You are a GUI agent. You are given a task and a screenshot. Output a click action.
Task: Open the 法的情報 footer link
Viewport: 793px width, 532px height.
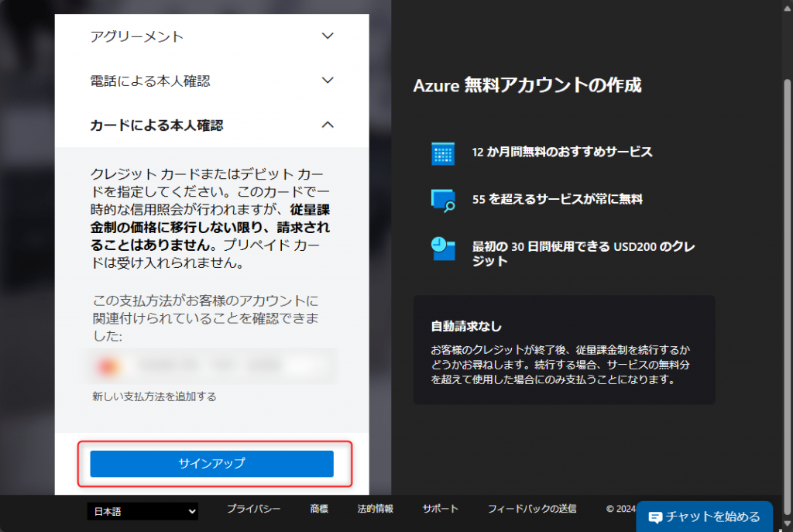tap(376, 509)
